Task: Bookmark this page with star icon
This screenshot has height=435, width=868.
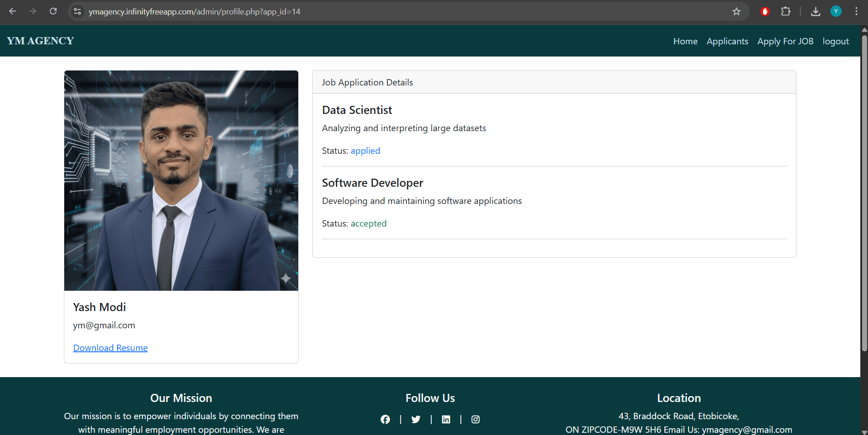Action: 736,12
